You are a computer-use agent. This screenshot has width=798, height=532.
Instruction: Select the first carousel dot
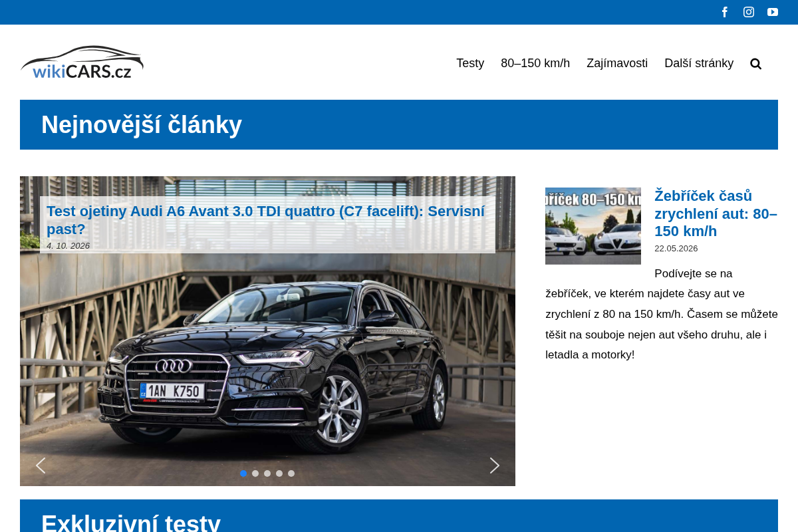243,473
